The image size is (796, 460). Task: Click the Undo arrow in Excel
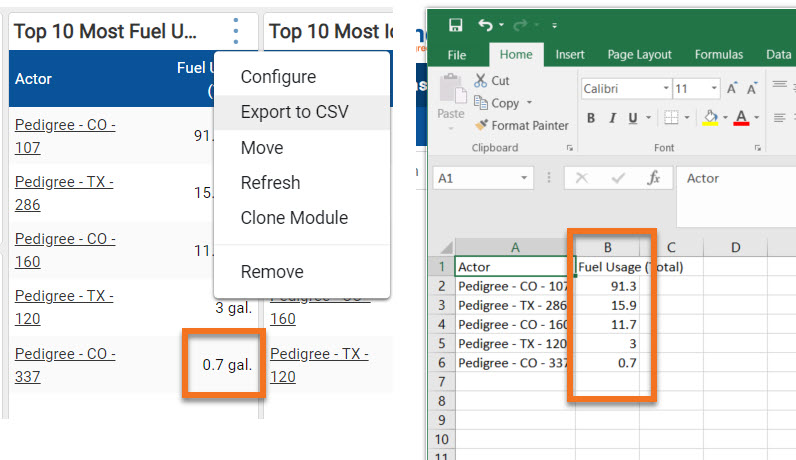pyautogui.click(x=485, y=25)
